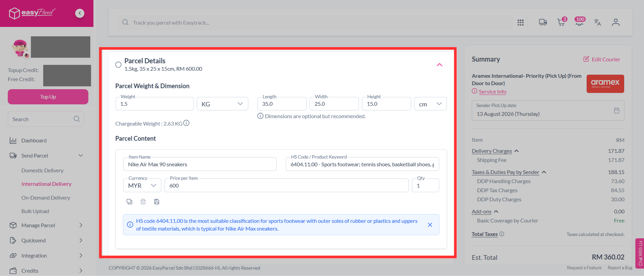Open the user account profile icon
Viewport: 644px width, 276px height.
[x=616, y=22]
